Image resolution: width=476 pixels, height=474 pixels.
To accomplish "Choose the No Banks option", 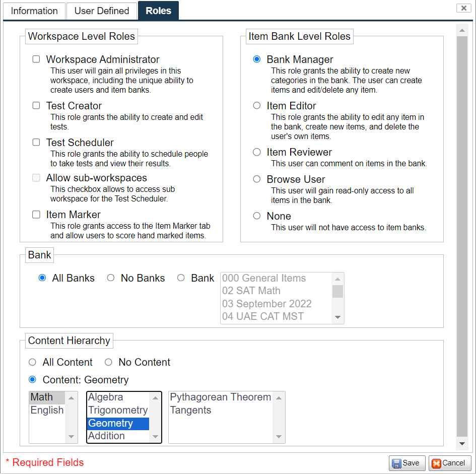I will pos(111,278).
